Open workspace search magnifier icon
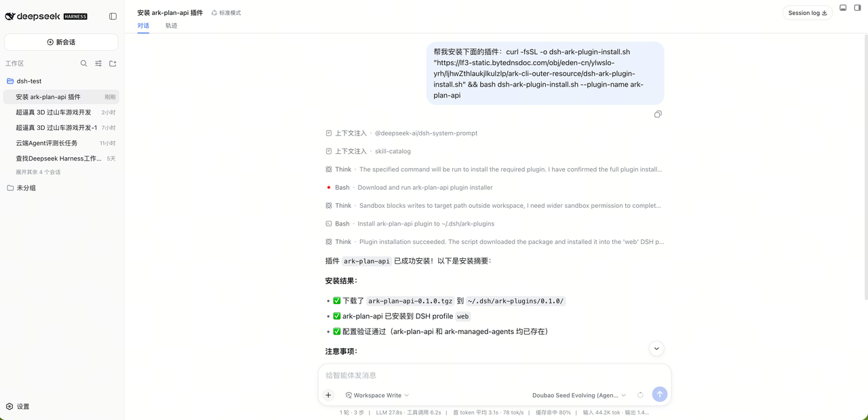The image size is (868, 420). pyautogui.click(x=84, y=64)
